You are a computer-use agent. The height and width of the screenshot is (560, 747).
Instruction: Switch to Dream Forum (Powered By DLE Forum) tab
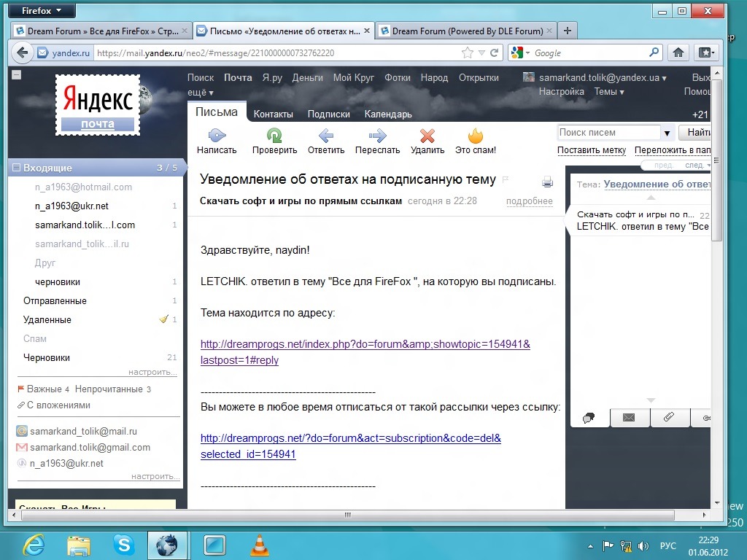(466, 31)
